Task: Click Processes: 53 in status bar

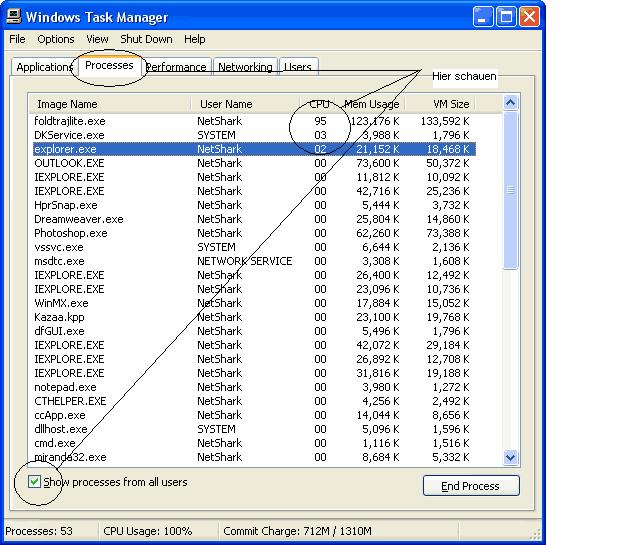Action: [x=39, y=531]
